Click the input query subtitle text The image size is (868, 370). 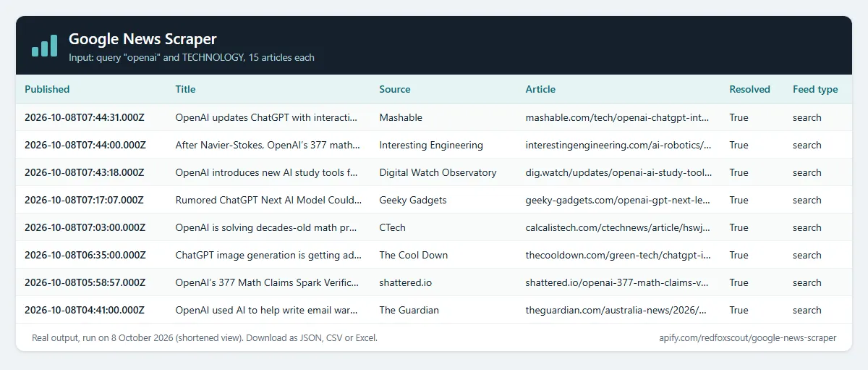coord(192,57)
